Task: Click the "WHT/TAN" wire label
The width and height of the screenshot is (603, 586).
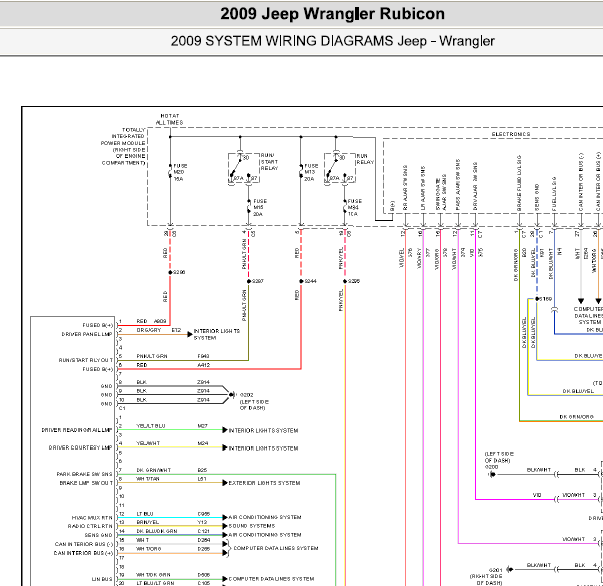Action: pos(148,479)
